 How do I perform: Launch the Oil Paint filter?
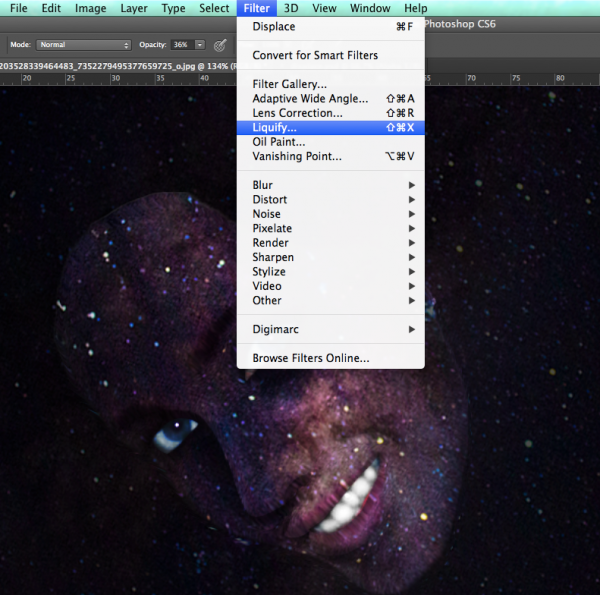[279, 142]
